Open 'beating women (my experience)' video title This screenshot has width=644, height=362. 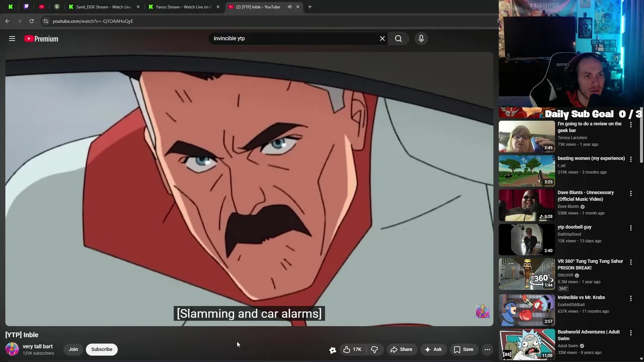[591, 158]
